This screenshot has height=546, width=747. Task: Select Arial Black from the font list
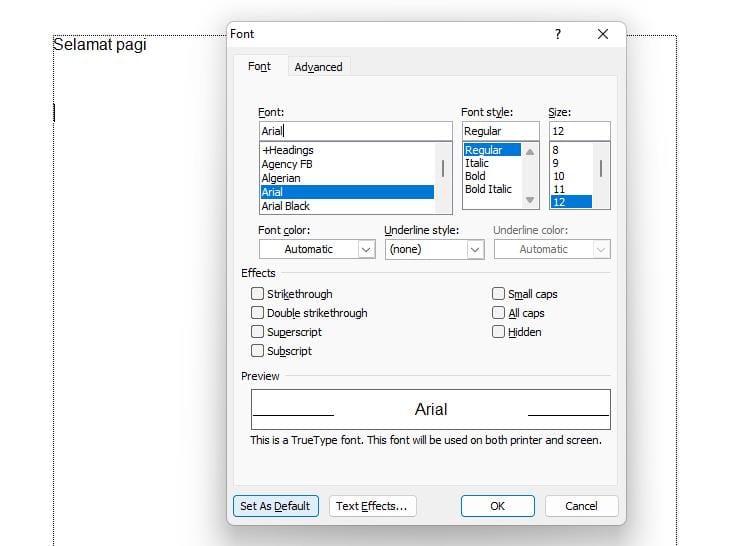[286, 206]
